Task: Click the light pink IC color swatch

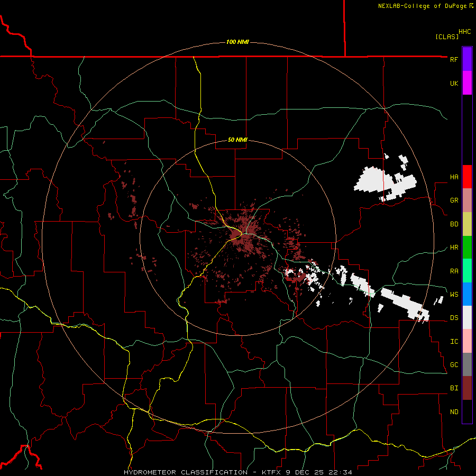Action: point(467,341)
